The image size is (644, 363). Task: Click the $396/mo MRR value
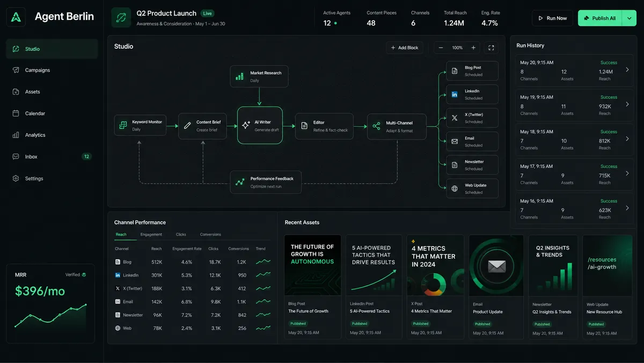click(x=40, y=292)
